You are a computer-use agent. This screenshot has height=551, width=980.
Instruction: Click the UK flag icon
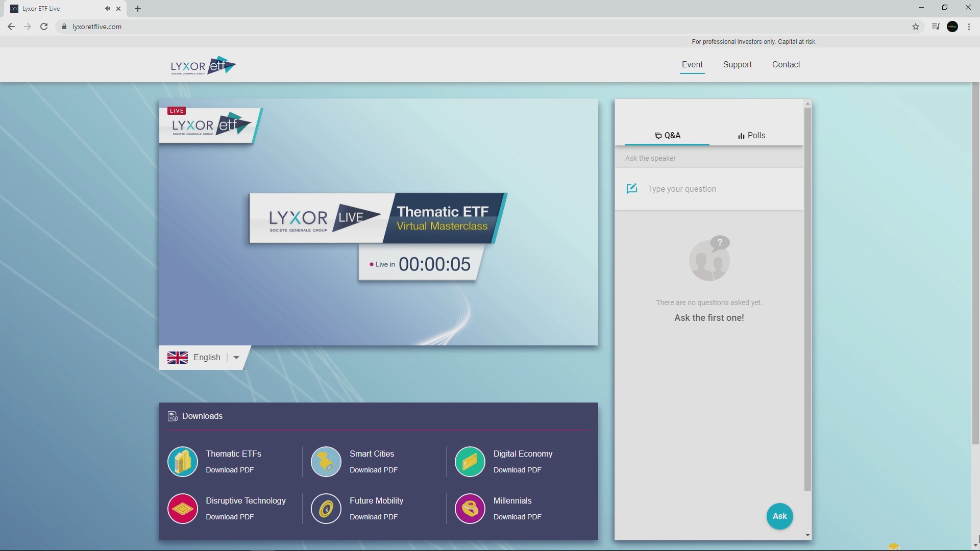178,358
